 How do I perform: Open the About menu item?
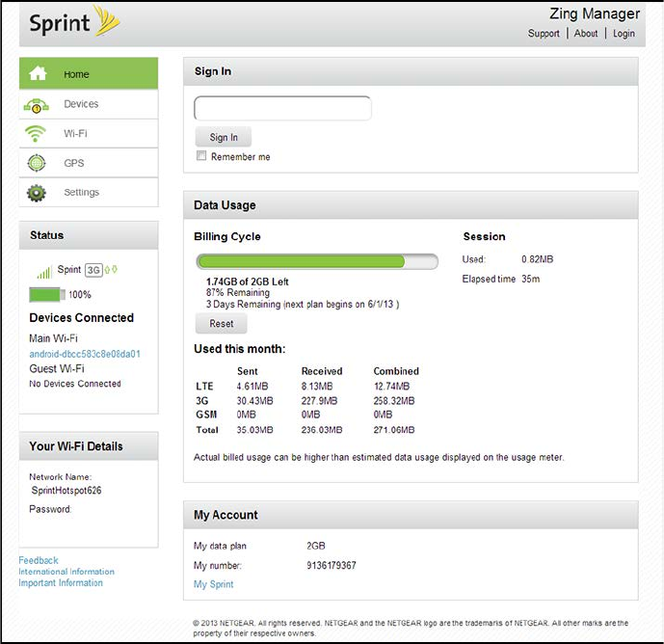point(586,34)
